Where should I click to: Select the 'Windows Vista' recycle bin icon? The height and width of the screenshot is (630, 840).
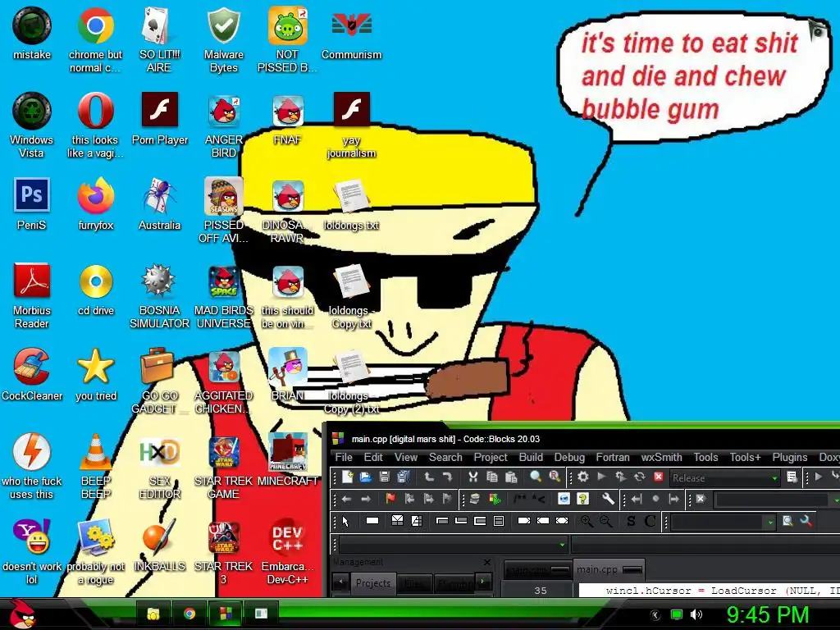tap(32, 126)
